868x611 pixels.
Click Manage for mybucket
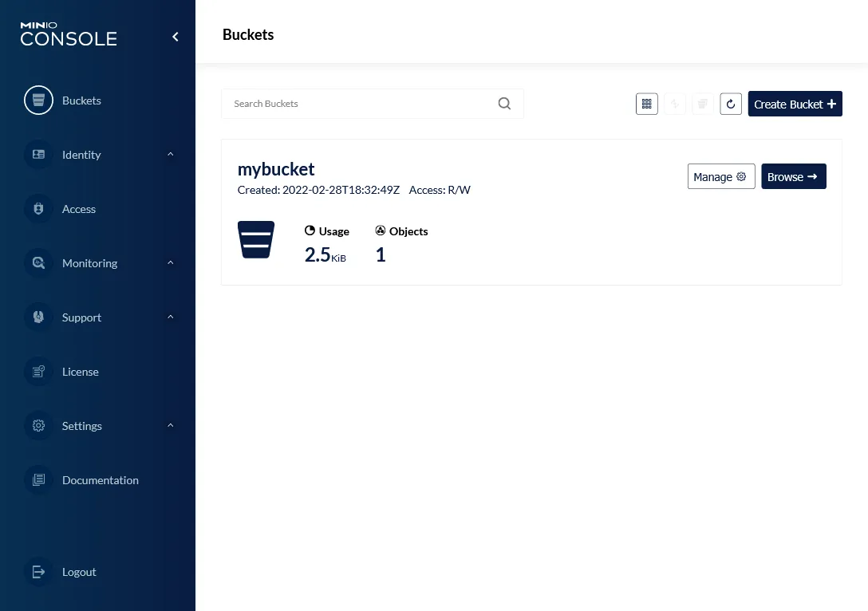pos(720,177)
